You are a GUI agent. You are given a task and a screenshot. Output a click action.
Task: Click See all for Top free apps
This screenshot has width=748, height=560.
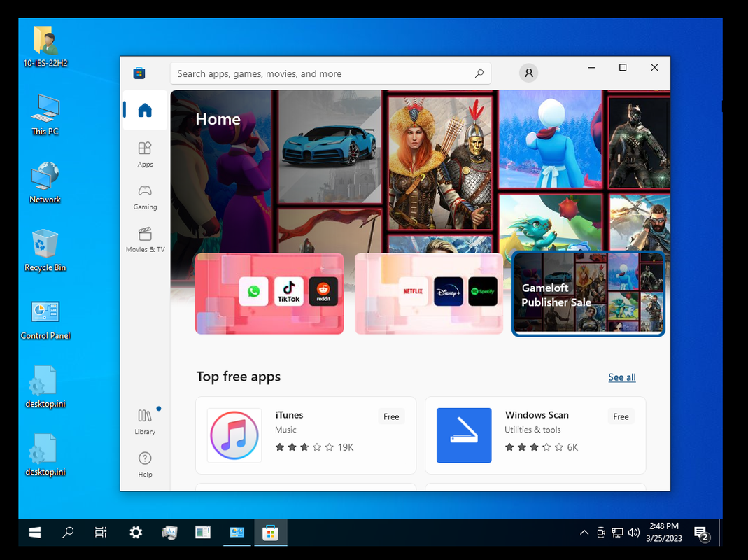coord(621,377)
